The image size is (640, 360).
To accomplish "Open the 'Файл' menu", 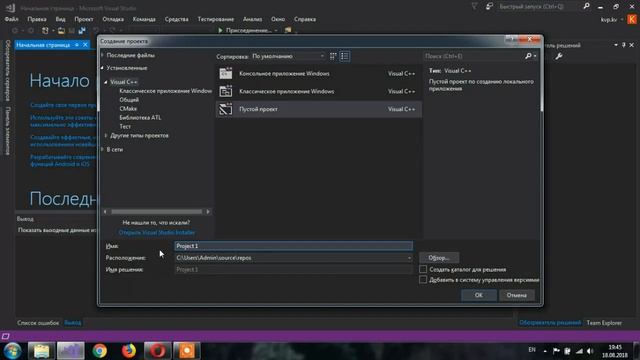I will click(x=11, y=19).
